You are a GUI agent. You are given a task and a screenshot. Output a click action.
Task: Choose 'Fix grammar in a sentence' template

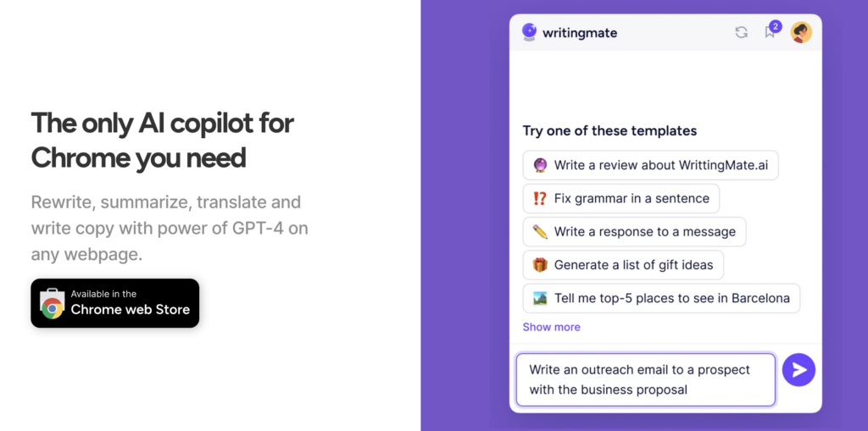point(620,198)
